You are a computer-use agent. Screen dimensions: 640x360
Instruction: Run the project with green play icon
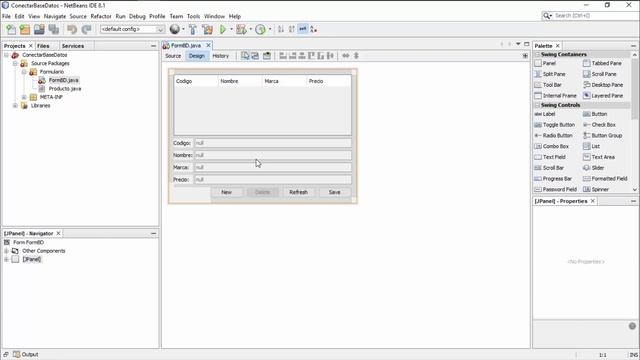coord(223,29)
